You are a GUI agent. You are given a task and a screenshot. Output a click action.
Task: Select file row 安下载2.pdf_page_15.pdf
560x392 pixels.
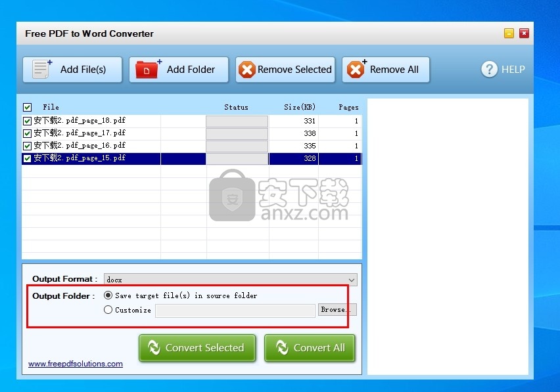(192, 158)
